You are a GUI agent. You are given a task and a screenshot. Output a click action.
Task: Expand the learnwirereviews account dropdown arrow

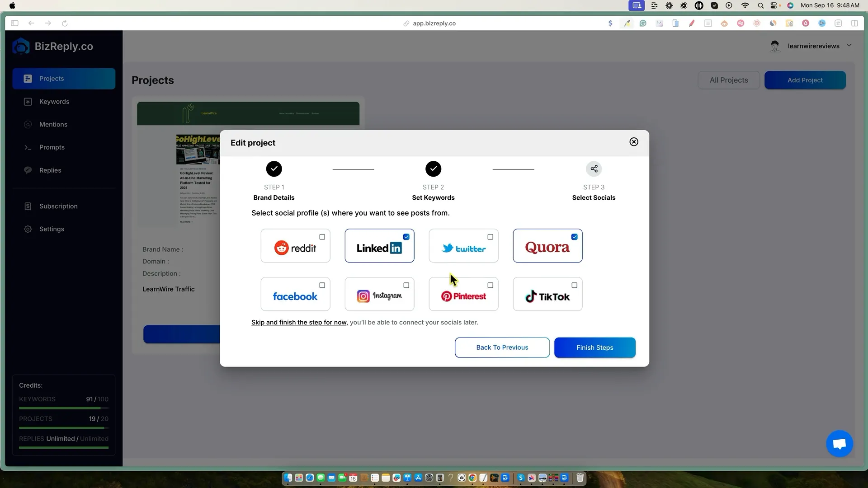point(849,45)
